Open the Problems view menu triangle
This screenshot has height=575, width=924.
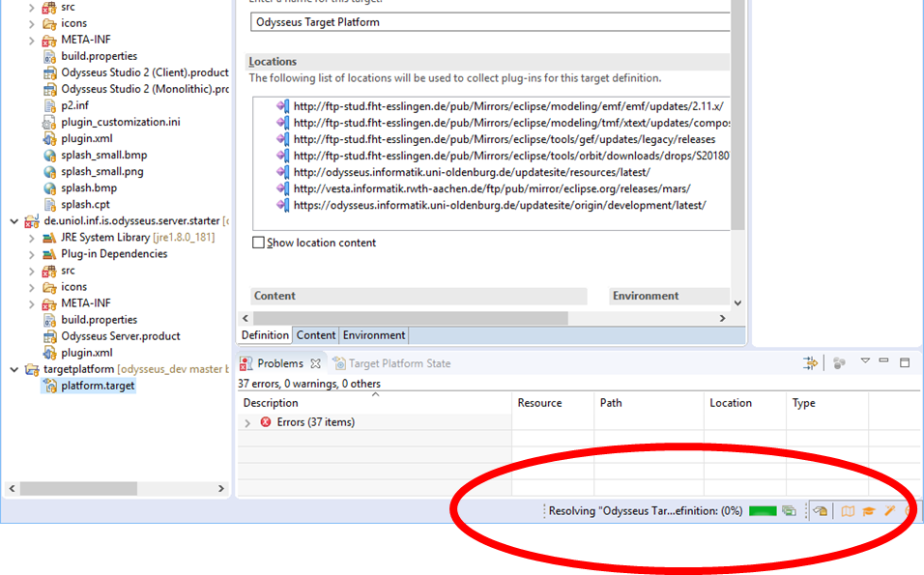coord(865,361)
